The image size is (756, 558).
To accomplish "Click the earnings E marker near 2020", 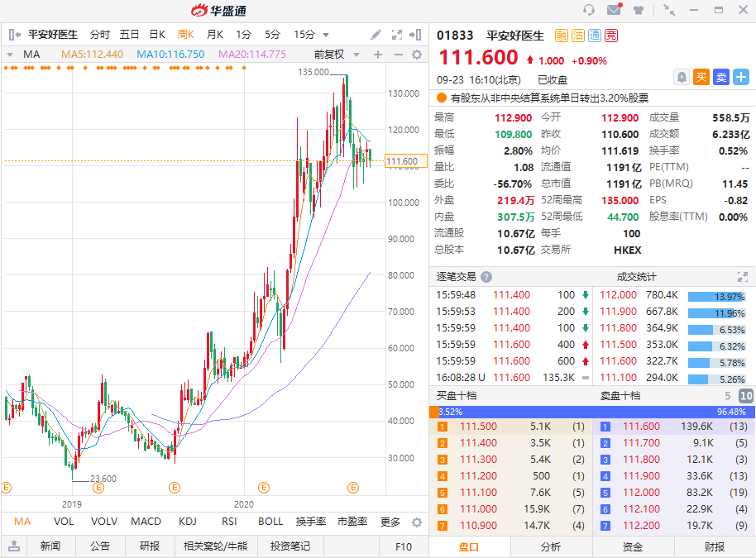I will (x=264, y=488).
